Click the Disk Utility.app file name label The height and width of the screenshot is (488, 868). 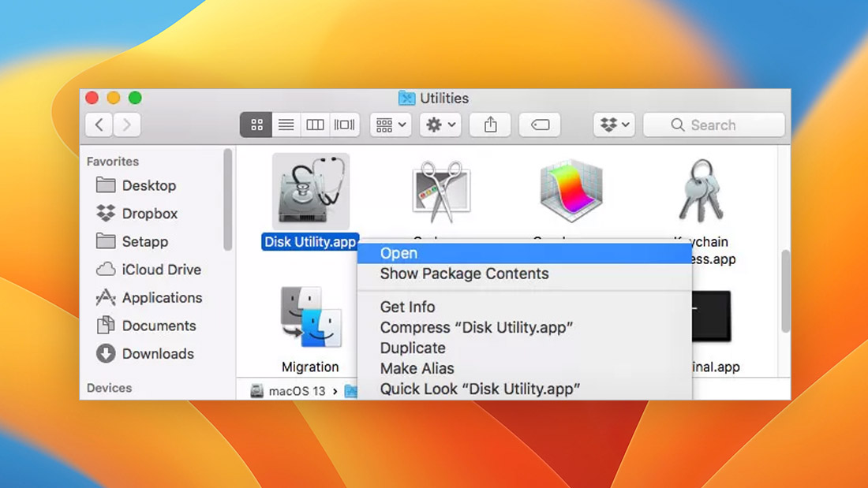pyautogui.click(x=310, y=242)
